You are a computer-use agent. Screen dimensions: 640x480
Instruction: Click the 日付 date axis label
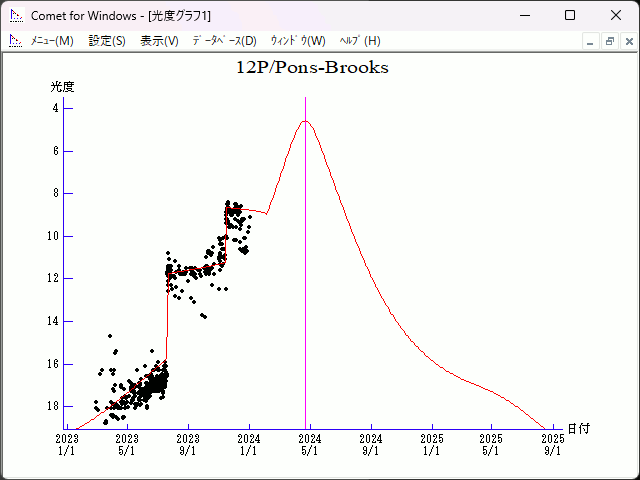[578, 428]
